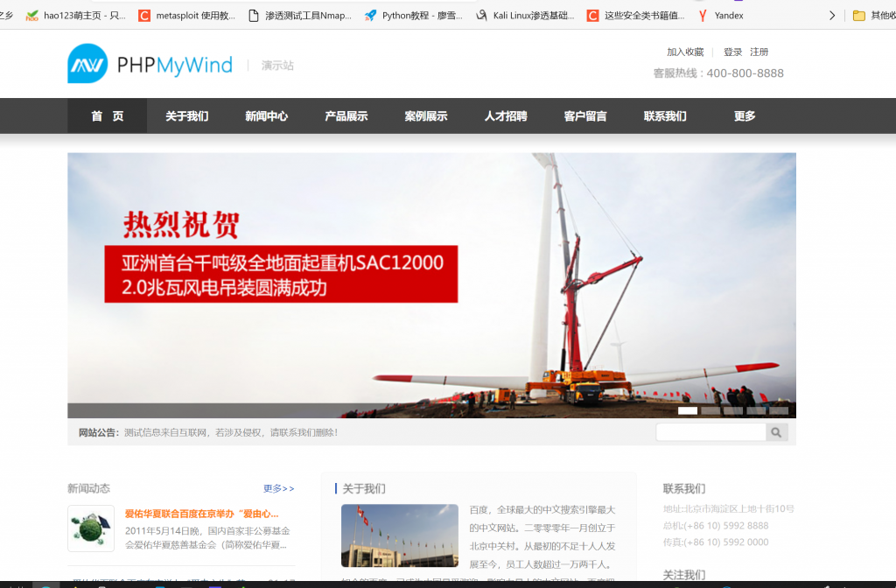Open the green globe news thumbnail
Screen dimensions: 896x588
[x=91, y=528]
